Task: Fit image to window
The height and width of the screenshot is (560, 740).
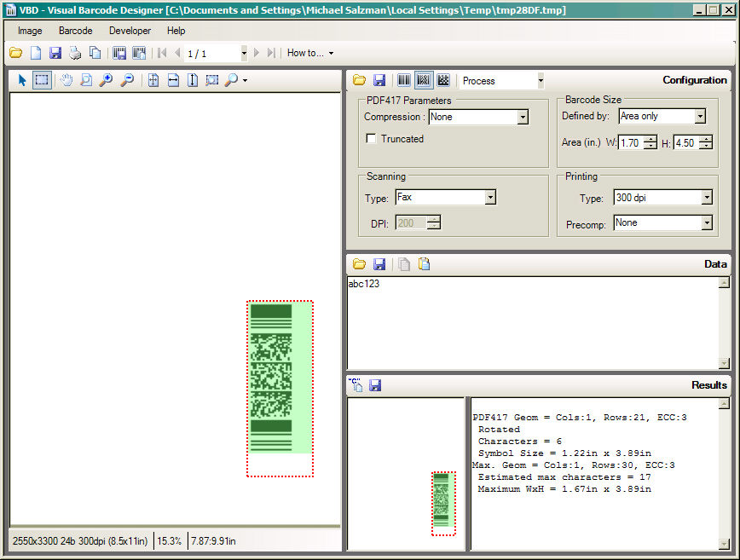Action: (x=153, y=80)
